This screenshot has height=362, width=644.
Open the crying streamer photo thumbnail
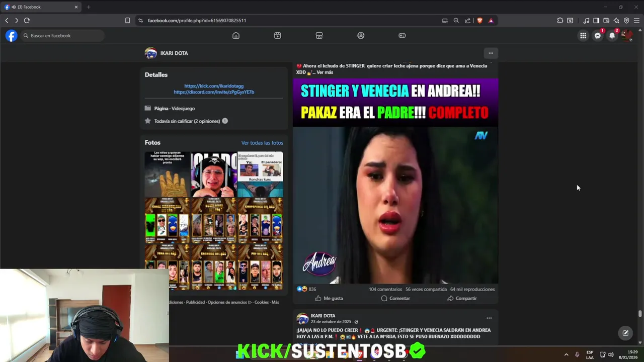click(214, 174)
